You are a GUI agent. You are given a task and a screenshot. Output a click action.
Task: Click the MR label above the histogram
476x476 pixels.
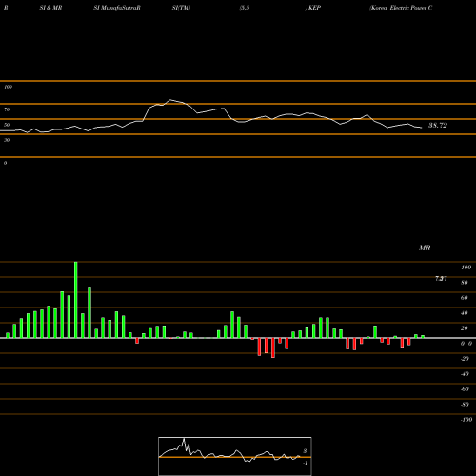[425, 248]
